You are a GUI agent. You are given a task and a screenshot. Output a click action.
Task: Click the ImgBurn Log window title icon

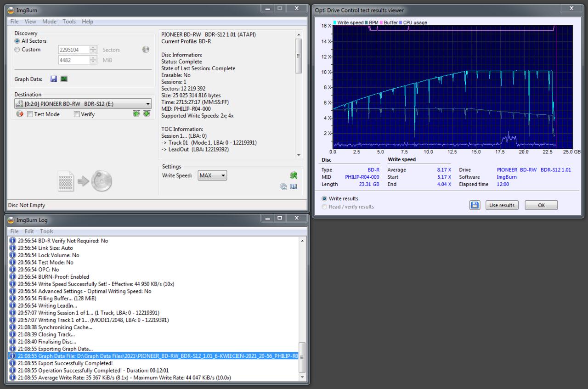click(11, 220)
